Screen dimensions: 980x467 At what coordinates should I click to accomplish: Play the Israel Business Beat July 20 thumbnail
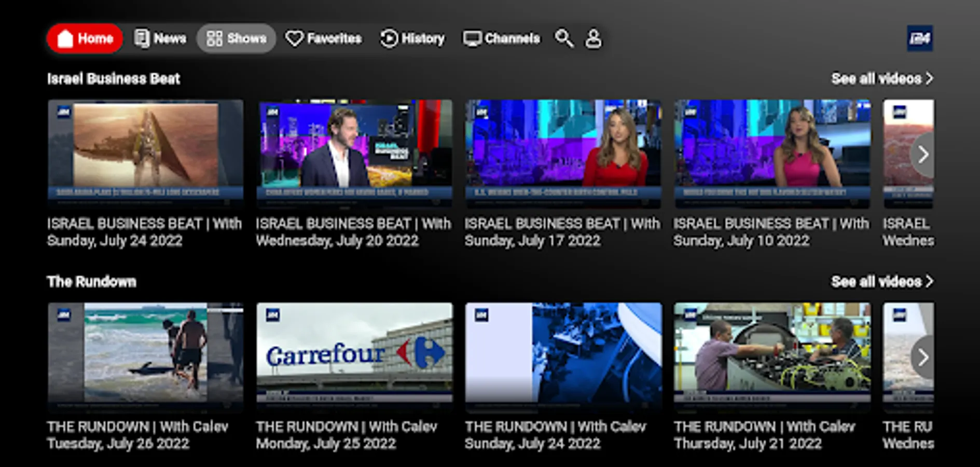354,154
